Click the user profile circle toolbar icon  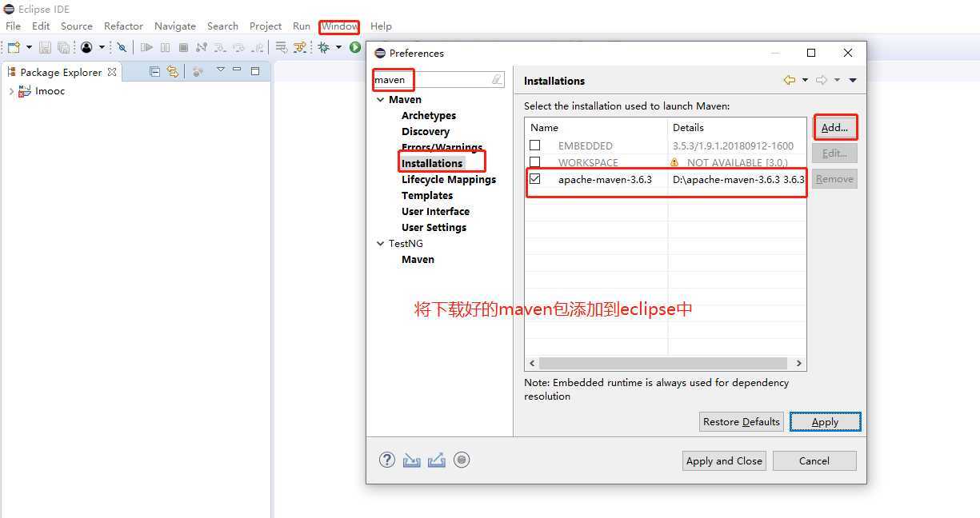(x=86, y=48)
